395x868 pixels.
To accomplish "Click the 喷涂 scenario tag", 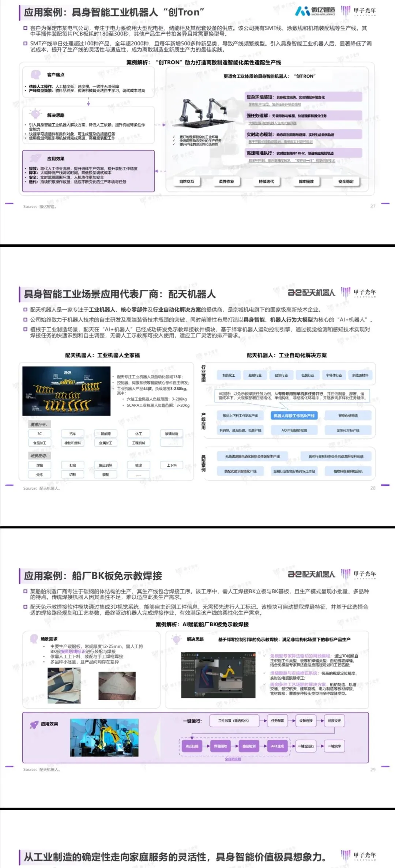I will (139, 465).
